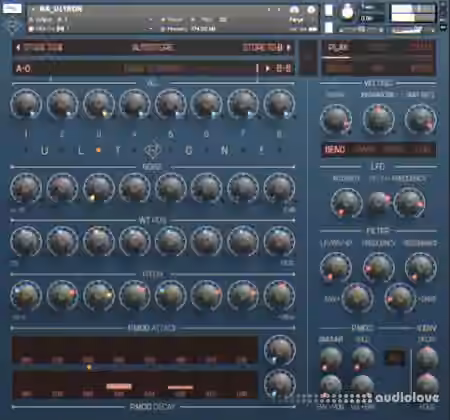Image resolution: width=450 pixels, height=420 pixels.
Task: Switch to the PLAY tab
Action: tap(338, 48)
